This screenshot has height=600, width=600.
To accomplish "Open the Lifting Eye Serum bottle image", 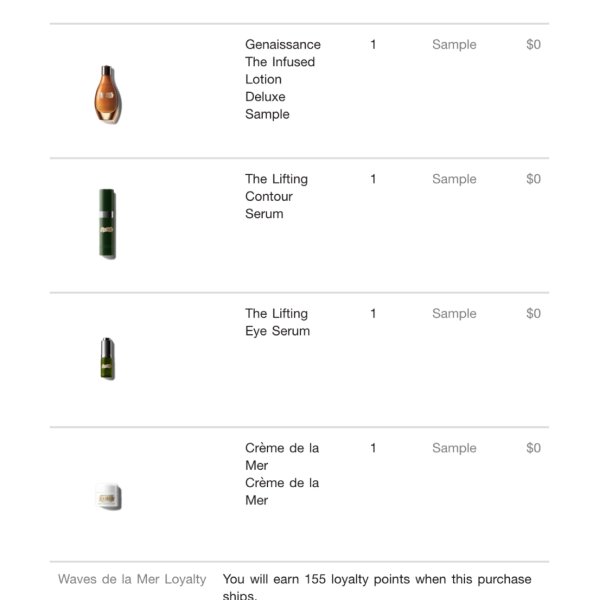I will point(107,359).
